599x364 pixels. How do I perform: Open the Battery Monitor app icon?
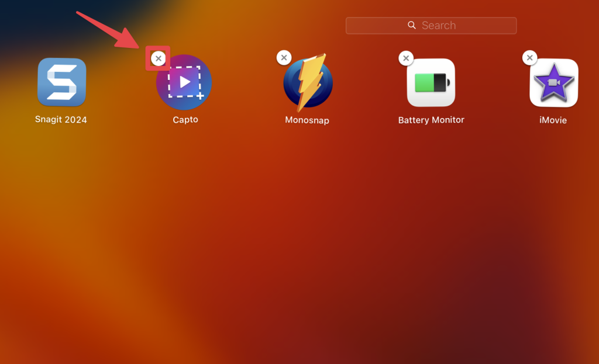(x=431, y=82)
